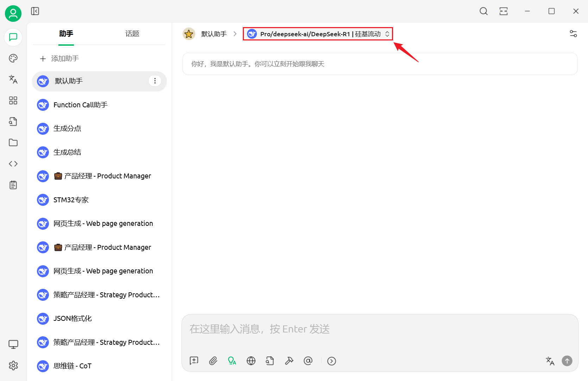Enable web search globe icon

251,361
